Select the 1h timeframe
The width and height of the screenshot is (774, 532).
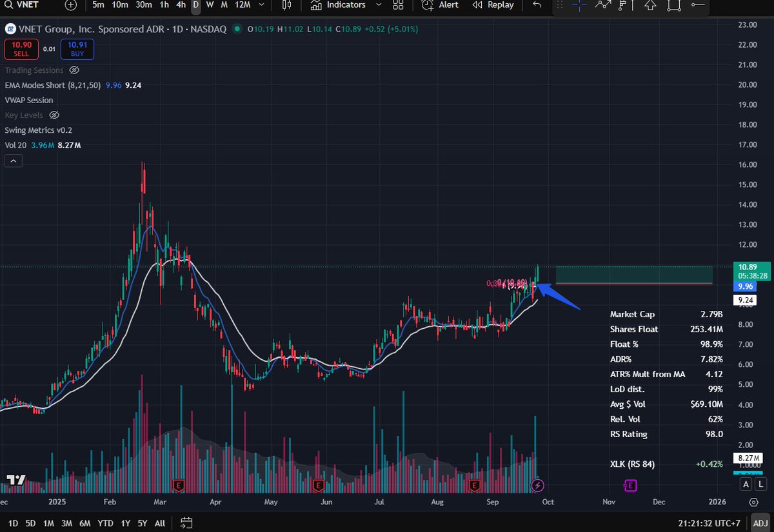click(164, 5)
